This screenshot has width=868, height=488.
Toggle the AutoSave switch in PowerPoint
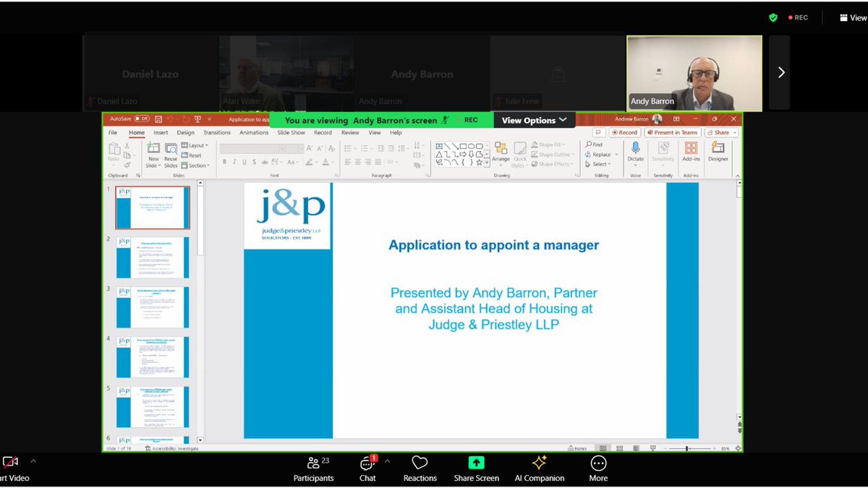click(x=141, y=119)
